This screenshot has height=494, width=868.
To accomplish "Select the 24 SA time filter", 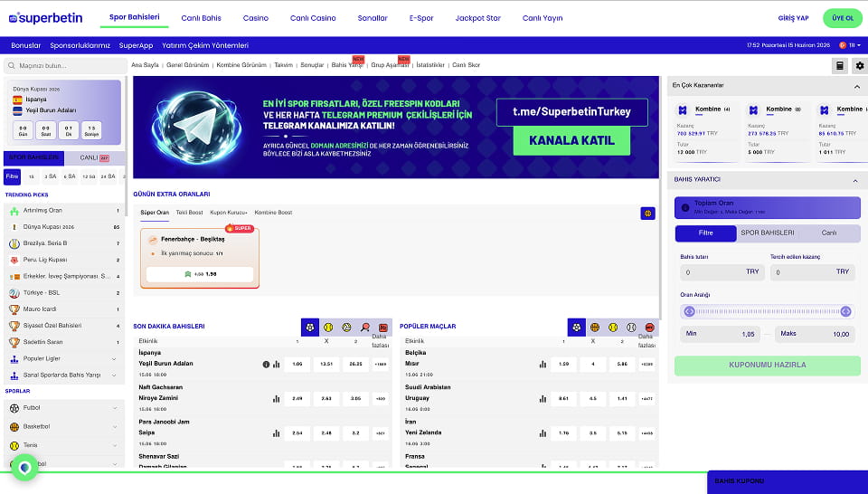I will point(108,176).
